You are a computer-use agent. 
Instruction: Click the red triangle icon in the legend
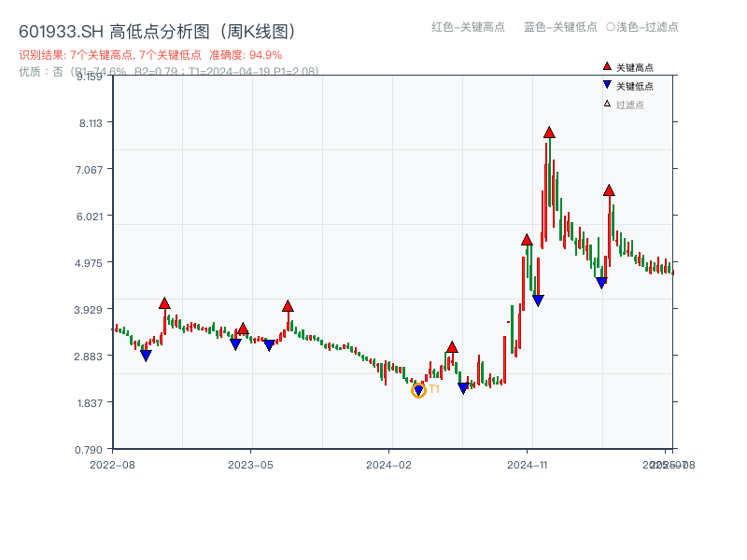607,66
